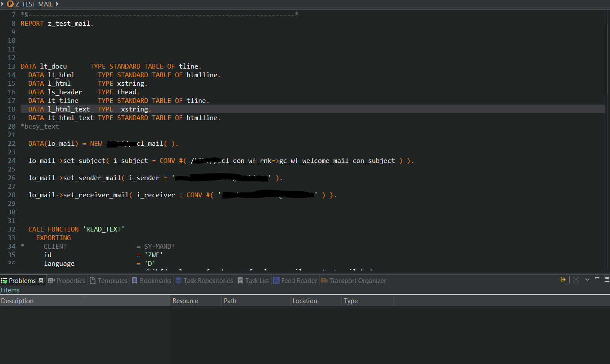Image resolution: width=610 pixels, height=364 pixels.
Task: Click the Templates tab icon
Action: [93, 280]
